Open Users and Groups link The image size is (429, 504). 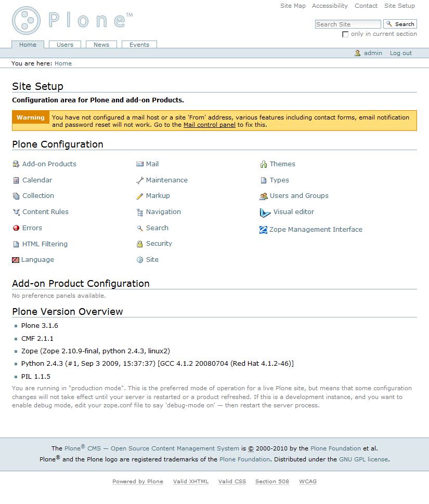pyautogui.click(x=299, y=196)
